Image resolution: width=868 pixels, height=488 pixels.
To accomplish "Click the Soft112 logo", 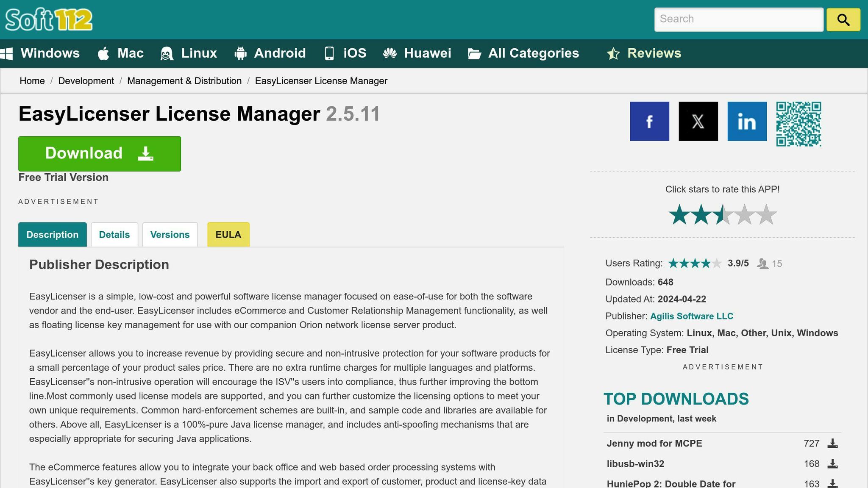I will tap(49, 19).
